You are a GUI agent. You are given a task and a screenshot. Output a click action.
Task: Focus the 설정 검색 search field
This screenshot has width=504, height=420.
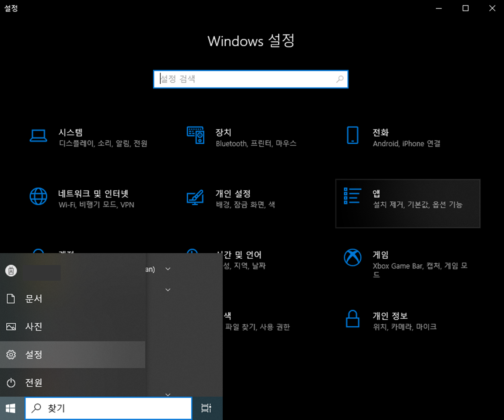point(251,79)
